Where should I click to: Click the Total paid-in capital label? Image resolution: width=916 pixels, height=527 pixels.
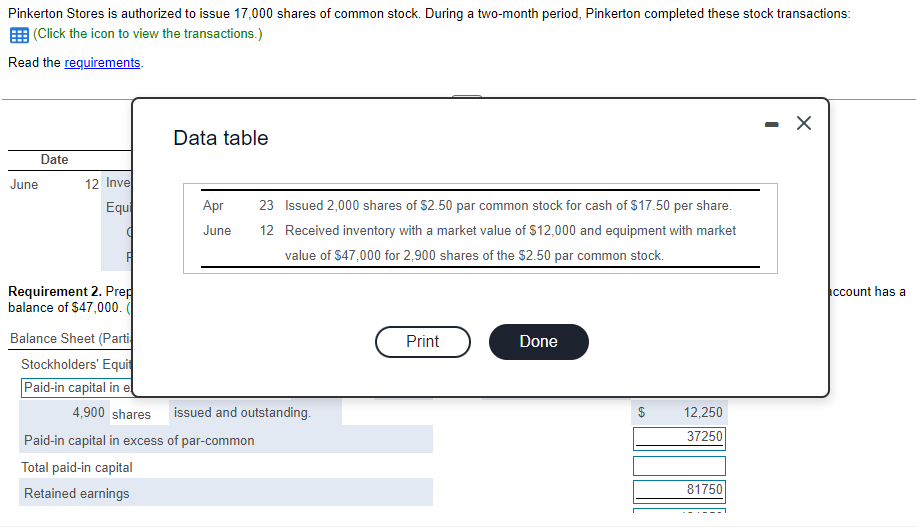point(77,467)
